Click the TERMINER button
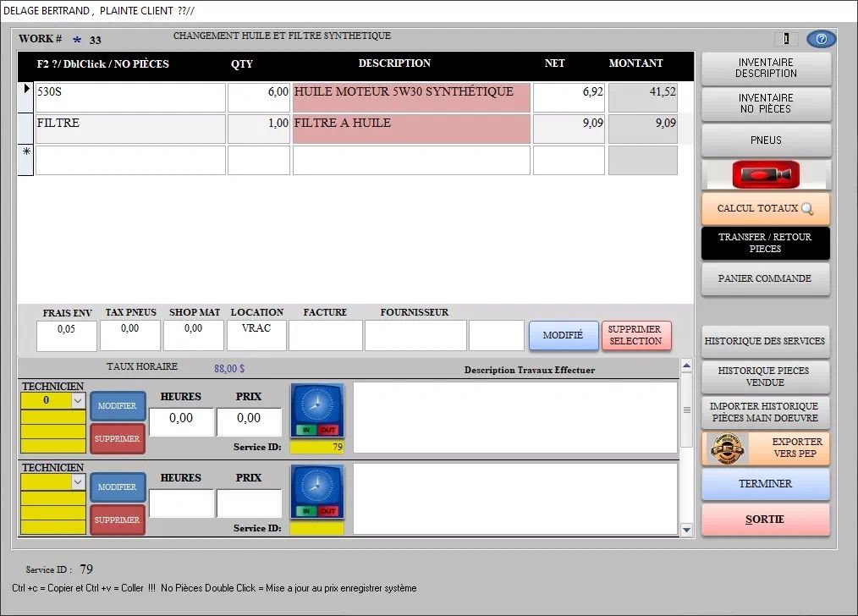Screen dimensions: 858x616 (766, 484)
